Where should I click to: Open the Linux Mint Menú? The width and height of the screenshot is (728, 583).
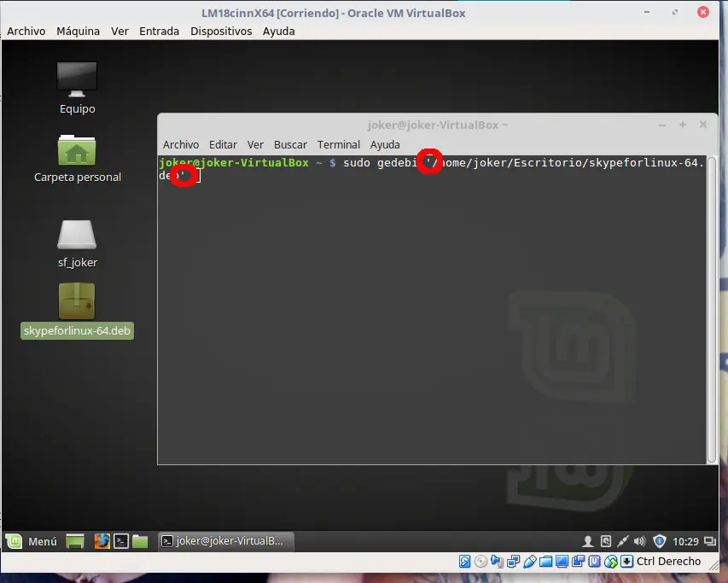32,541
